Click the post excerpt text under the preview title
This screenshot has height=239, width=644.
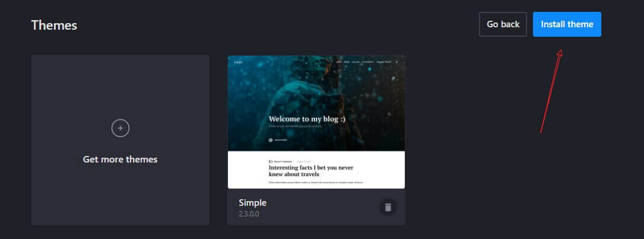click(x=316, y=182)
